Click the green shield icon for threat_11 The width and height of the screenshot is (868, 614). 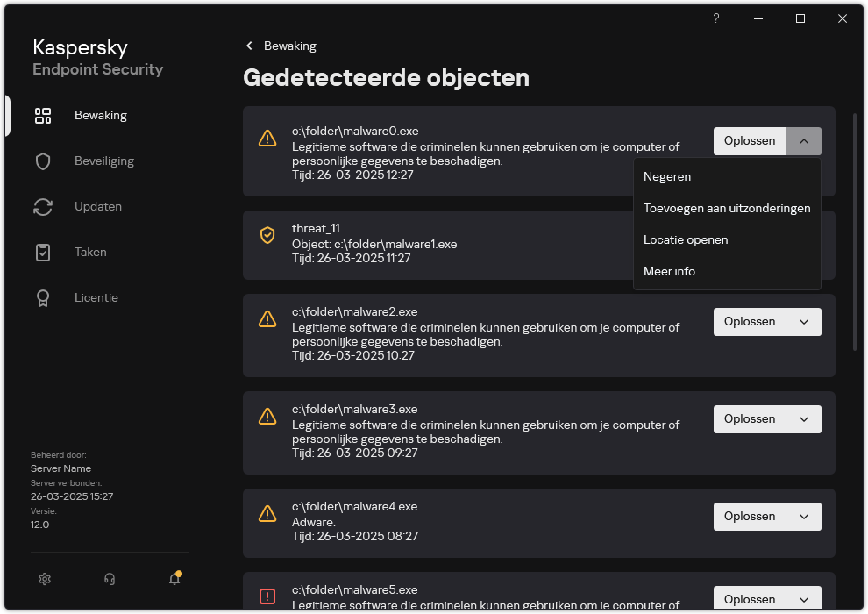[267, 235]
